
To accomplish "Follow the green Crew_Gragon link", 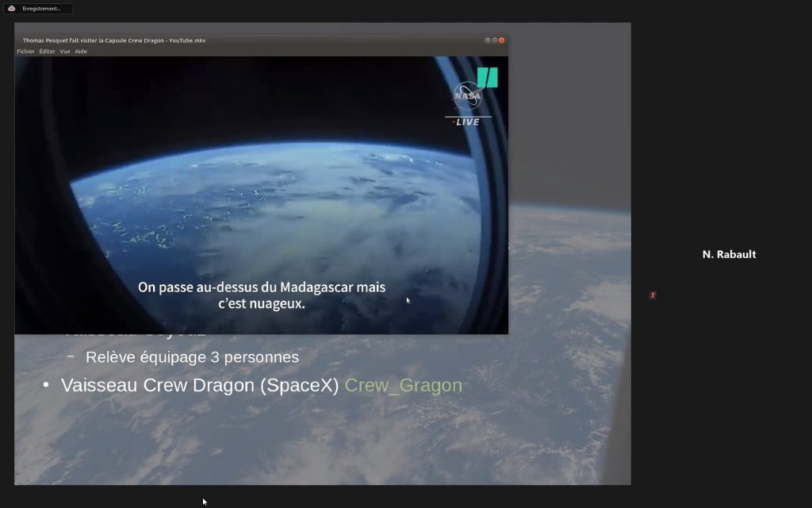I will click(x=403, y=385).
